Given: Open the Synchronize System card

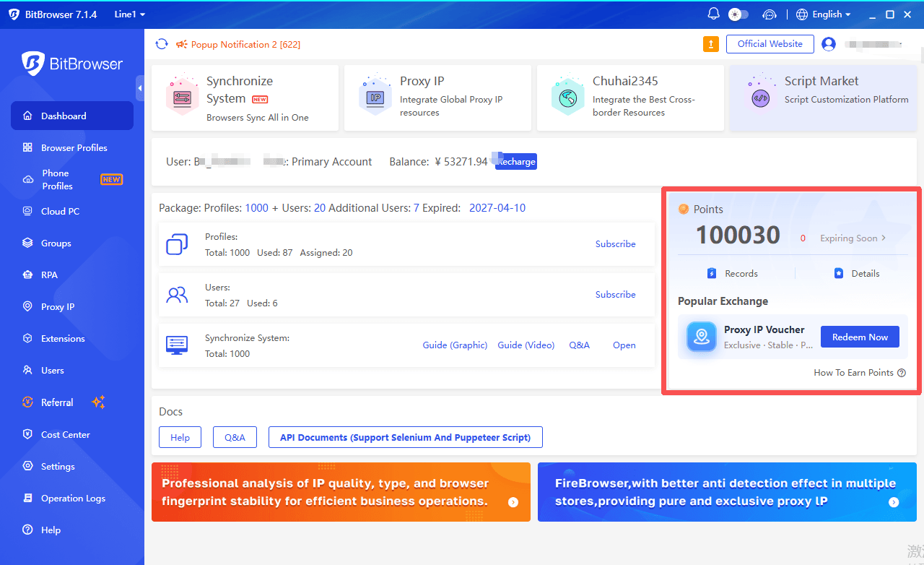Looking at the screenshot, I should [x=245, y=98].
